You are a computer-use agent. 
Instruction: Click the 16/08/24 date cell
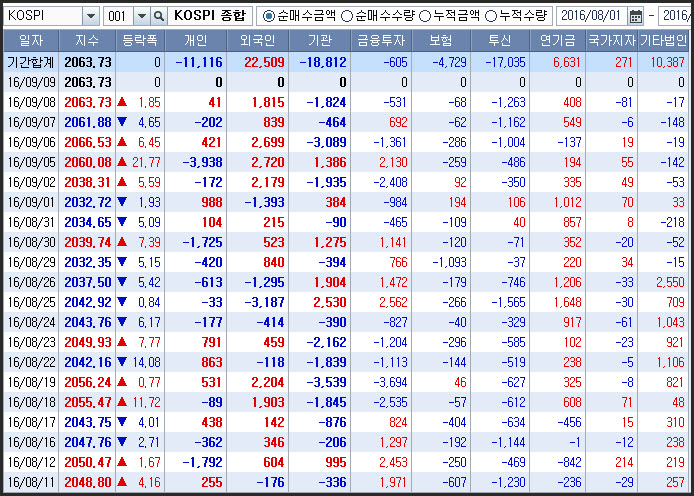31,323
